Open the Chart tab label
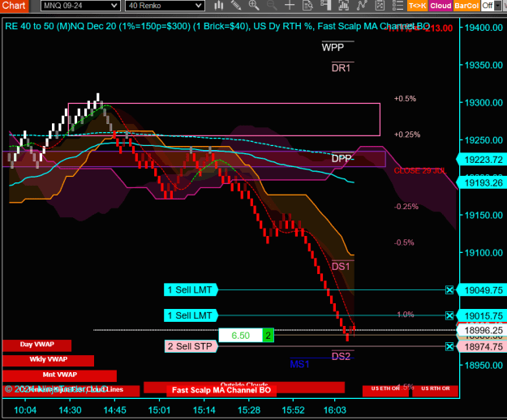This screenshot has height=420, width=507. (x=14, y=6)
